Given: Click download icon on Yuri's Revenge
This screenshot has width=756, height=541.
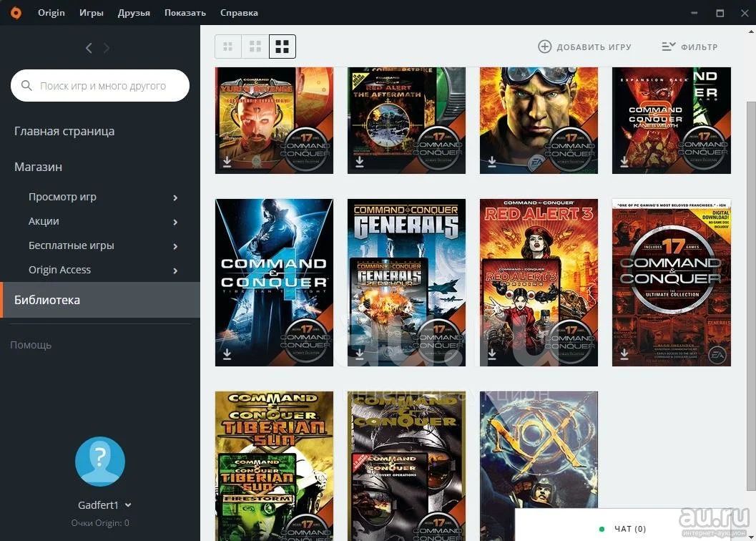Looking at the screenshot, I should [x=227, y=161].
